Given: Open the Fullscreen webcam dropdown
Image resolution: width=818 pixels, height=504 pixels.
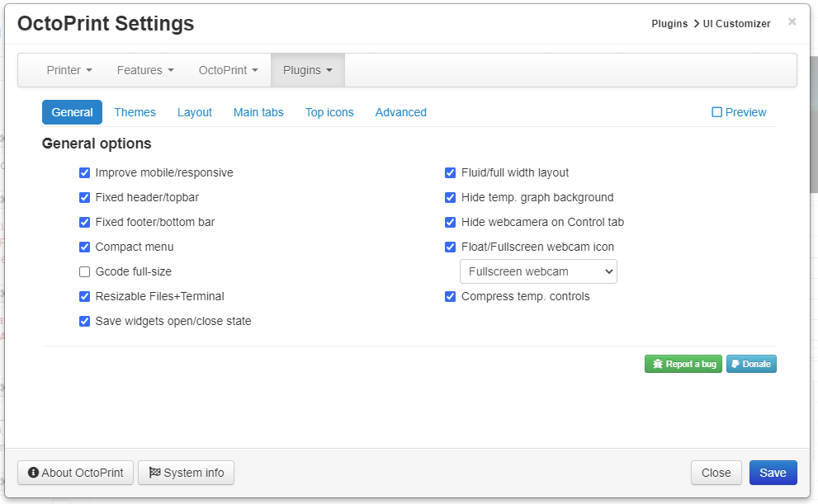Looking at the screenshot, I should pyautogui.click(x=538, y=271).
